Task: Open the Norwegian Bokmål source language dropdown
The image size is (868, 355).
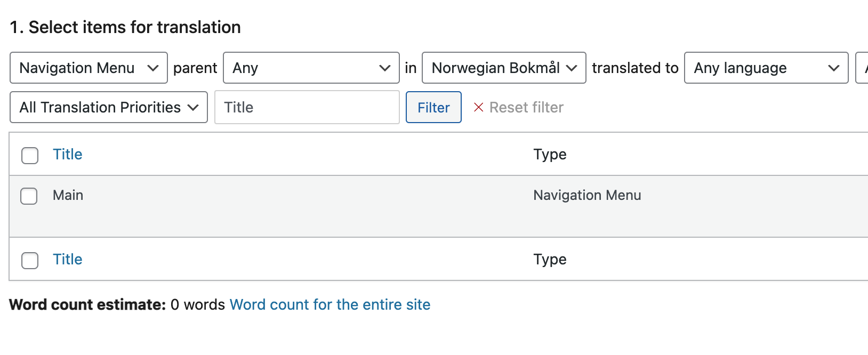Action: point(504,68)
